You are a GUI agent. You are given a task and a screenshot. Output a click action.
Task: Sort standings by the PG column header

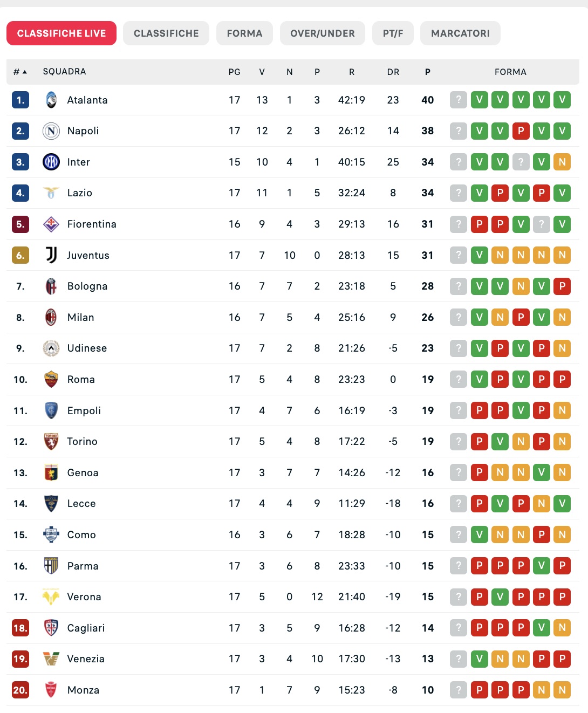pyautogui.click(x=235, y=72)
